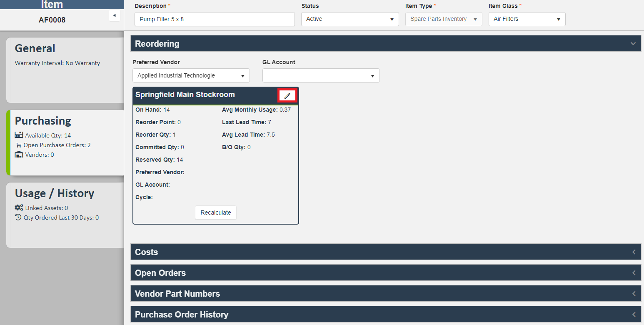Expand the Costs section

(633, 252)
